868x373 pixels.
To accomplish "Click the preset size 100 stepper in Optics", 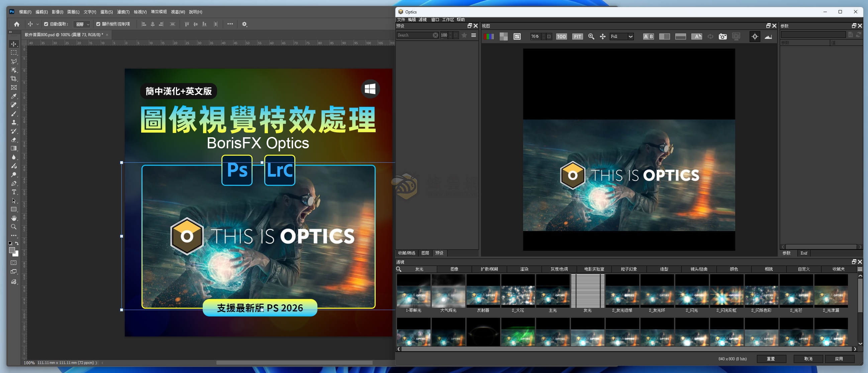I will coord(451,35).
